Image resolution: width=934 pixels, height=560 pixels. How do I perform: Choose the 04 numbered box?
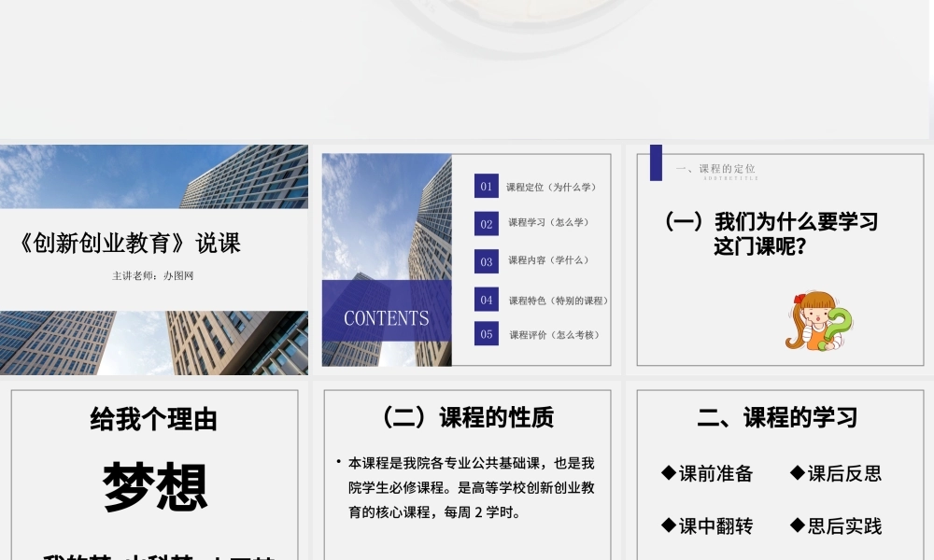pos(486,300)
